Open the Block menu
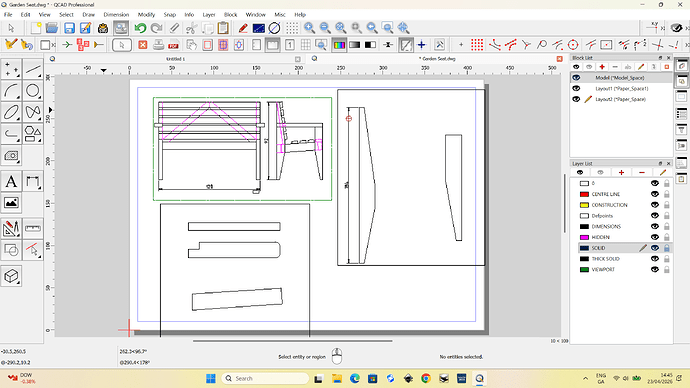Screen dimensions: 690x388 click(x=230, y=15)
